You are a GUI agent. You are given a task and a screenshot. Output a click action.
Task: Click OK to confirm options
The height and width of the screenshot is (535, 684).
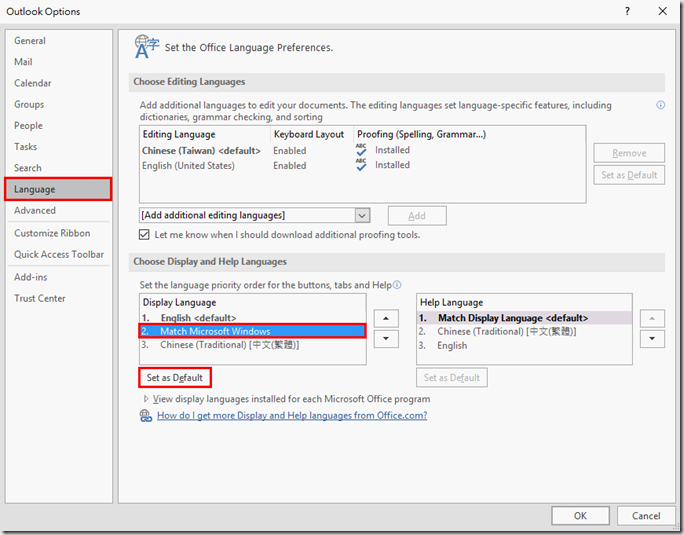(580, 516)
